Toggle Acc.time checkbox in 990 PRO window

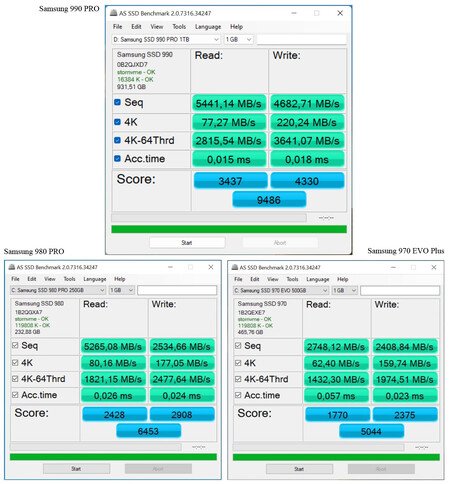[117, 158]
